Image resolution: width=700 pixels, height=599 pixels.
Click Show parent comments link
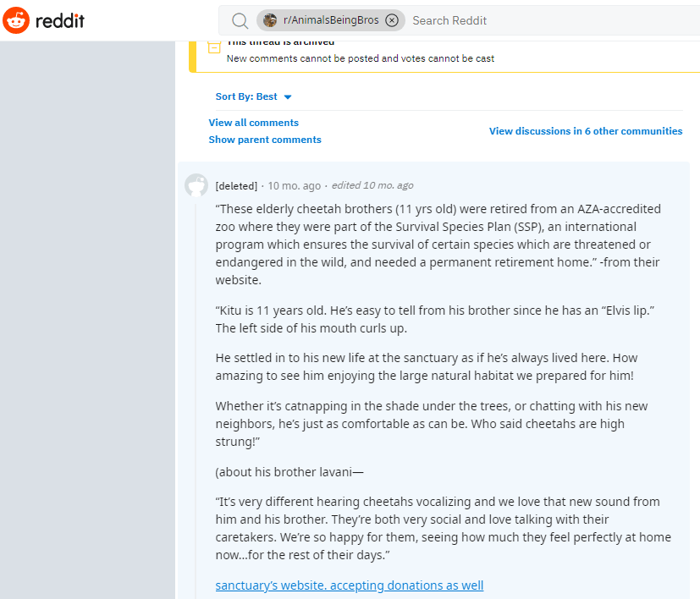click(265, 140)
